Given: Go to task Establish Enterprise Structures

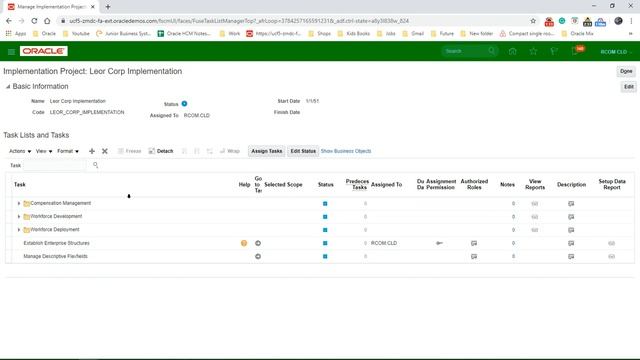Looking at the screenshot, I should tap(258, 243).
